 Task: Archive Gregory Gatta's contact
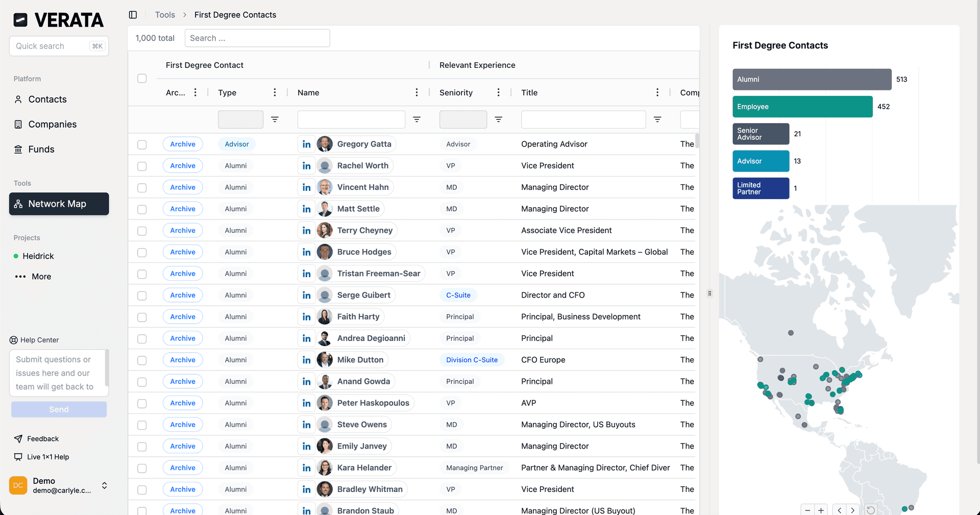(183, 144)
